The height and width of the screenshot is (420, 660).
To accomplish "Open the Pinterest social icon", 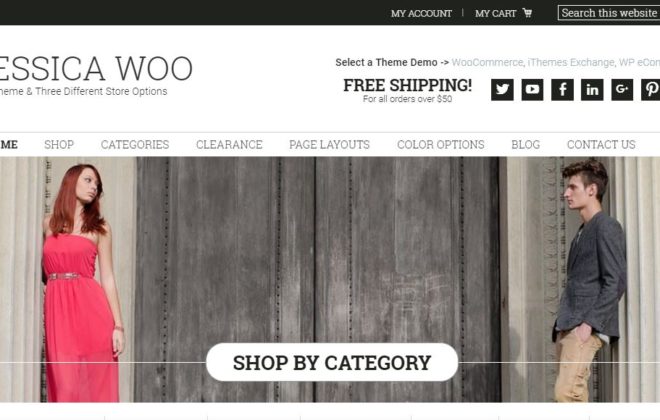I will pyautogui.click(x=651, y=90).
